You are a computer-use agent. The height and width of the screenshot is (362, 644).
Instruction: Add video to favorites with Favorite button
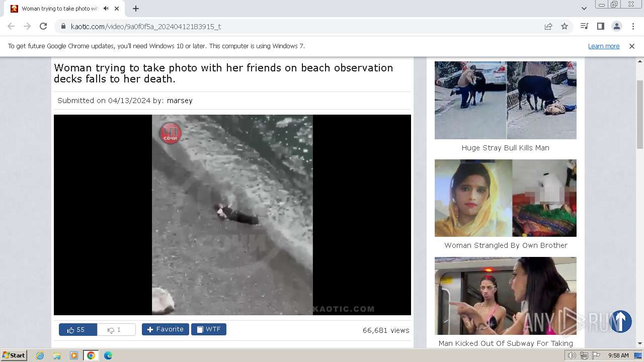click(x=165, y=329)
